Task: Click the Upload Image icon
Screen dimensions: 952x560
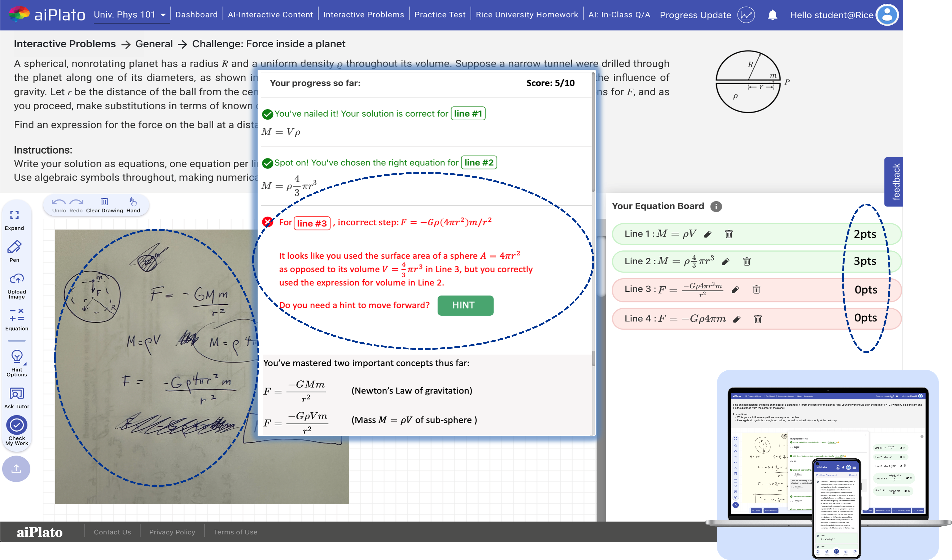Action: pos(17,279)
